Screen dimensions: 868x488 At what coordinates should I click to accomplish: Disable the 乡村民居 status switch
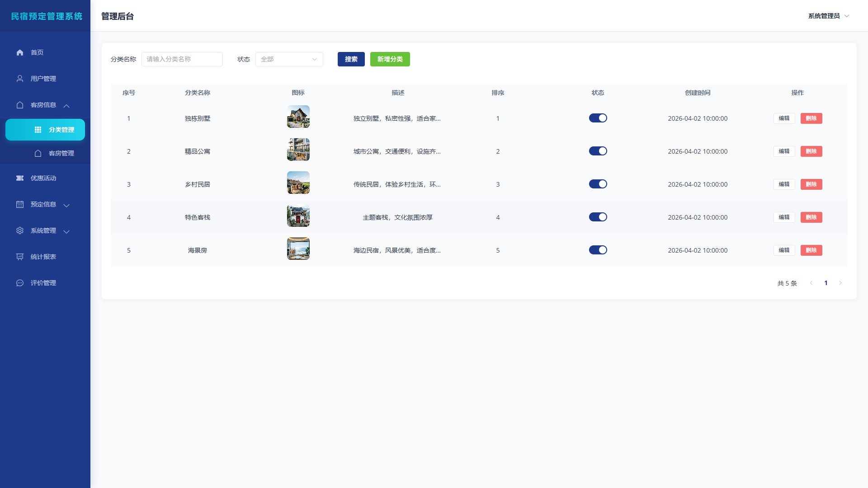tap(598, 184)
